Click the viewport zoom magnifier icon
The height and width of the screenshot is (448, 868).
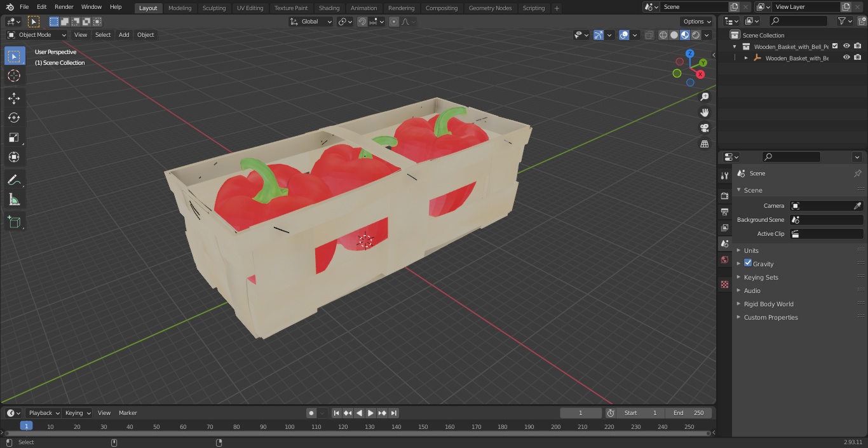(x=704, y=97)
